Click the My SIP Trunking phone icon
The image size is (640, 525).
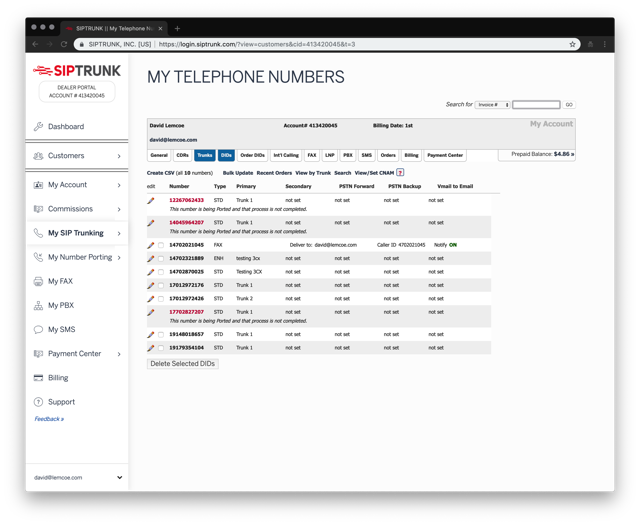(x=38, y=233)
